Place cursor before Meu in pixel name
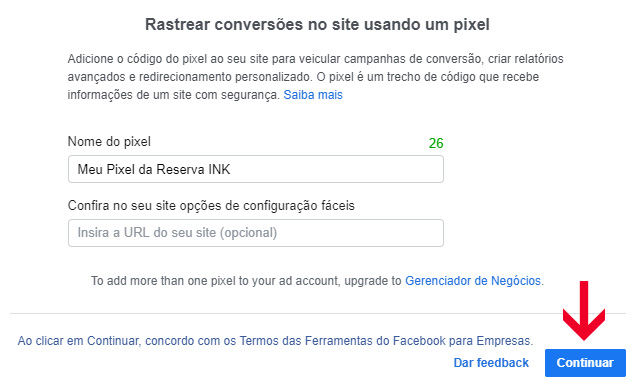The image size is (638, 386). click(x=77, y=169)
